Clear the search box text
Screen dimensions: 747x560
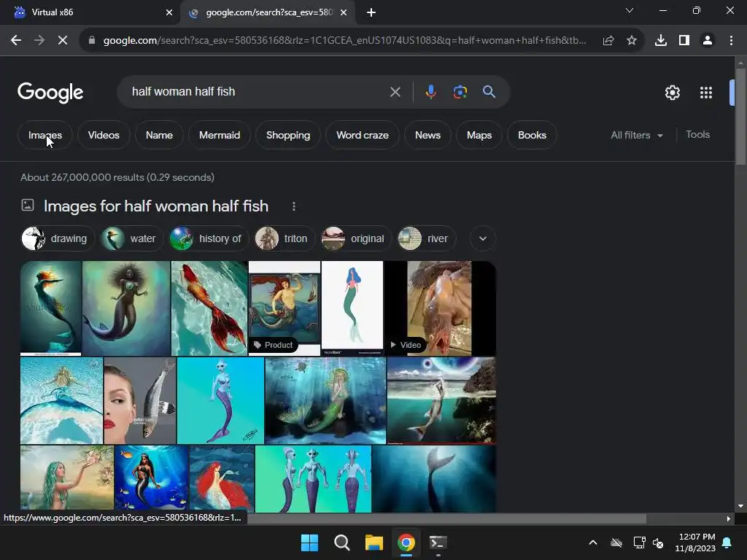tap(395, 92)
